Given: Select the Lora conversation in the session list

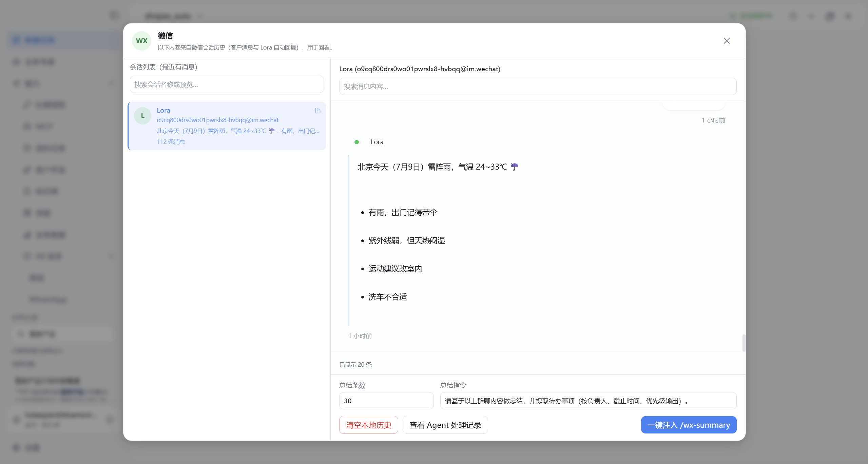Looking at the screenshot, I should [227, 126].
